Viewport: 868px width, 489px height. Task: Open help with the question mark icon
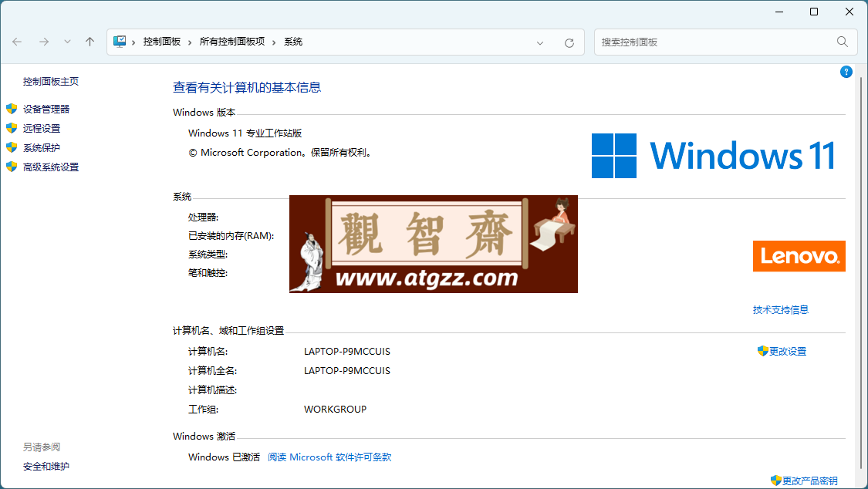pyautogui.click(x=846, y=72)
